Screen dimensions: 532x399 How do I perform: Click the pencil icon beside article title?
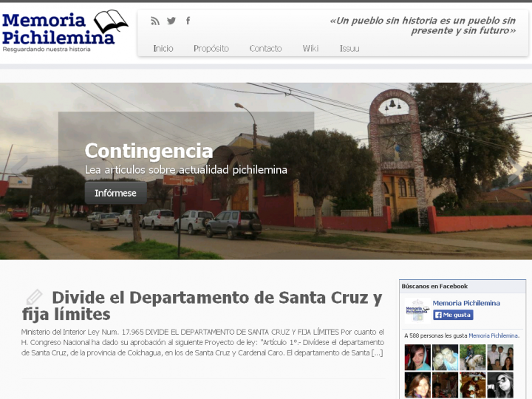click(33, 298)
